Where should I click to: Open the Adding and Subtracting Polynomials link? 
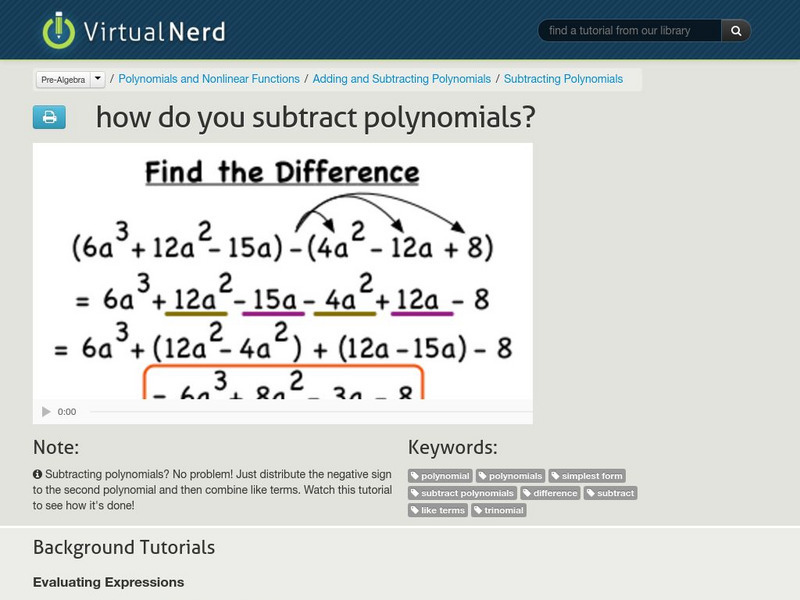[401, 78]
